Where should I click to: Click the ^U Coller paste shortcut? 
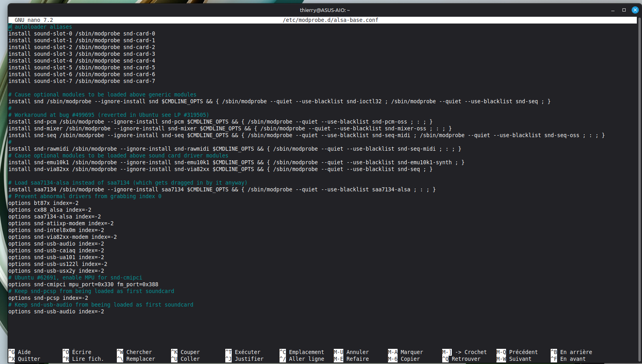[186, 359]
